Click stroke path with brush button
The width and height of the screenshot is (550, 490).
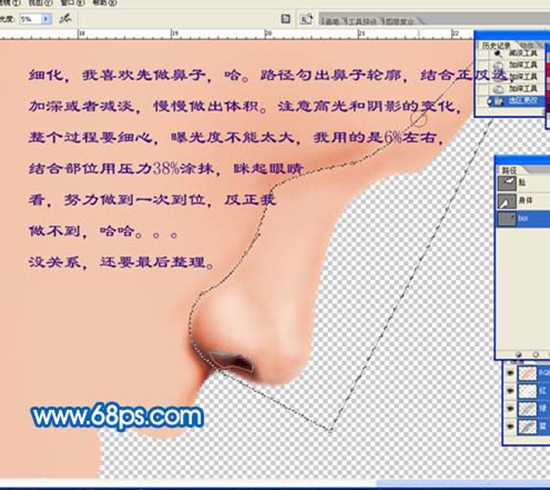pyautogui.click(x=536, y=355)
